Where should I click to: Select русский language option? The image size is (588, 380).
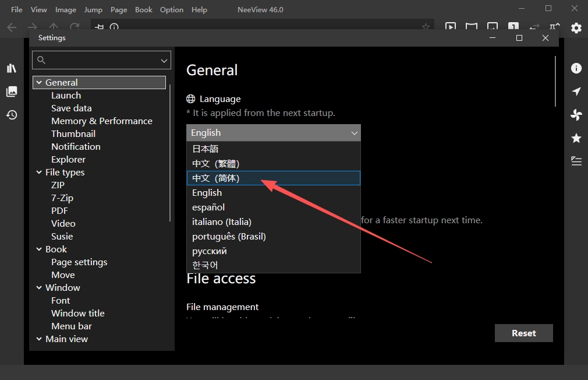274,251
